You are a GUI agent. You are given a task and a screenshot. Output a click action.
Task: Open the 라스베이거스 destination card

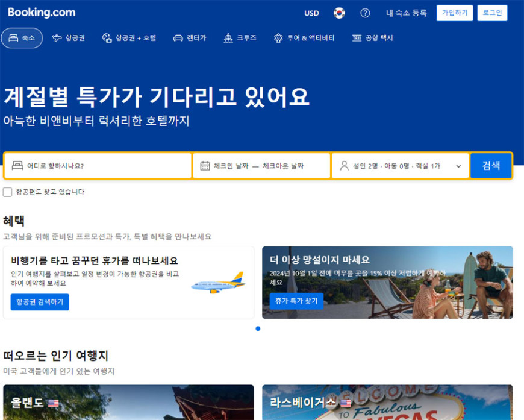[388, 403]
